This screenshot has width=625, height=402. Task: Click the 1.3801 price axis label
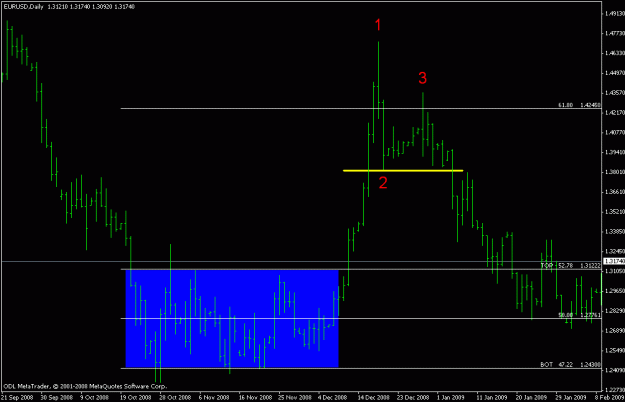point(615,172)
